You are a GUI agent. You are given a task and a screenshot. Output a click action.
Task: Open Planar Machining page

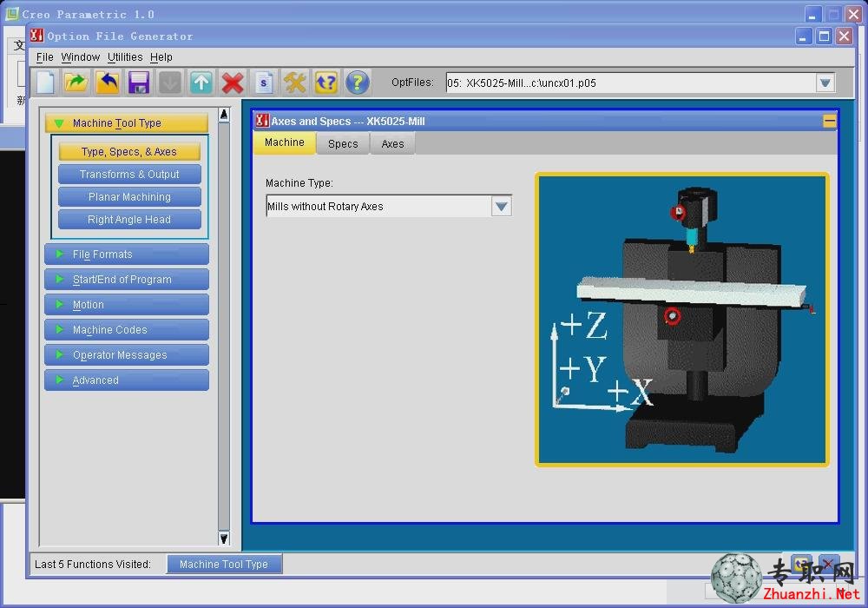pyautogui.click(x=129, y=196)
